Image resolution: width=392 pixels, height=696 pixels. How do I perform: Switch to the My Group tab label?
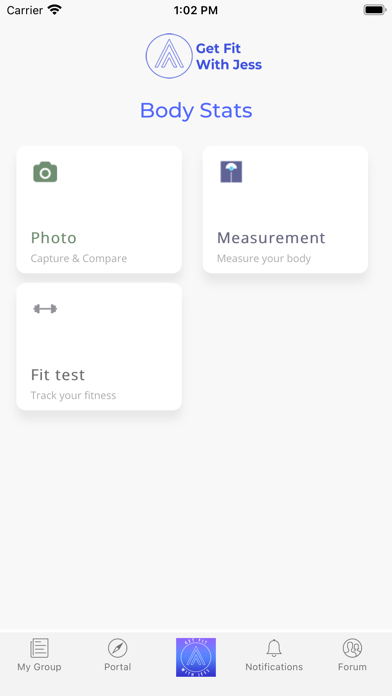pyautogui.click(x=39, y=667)
